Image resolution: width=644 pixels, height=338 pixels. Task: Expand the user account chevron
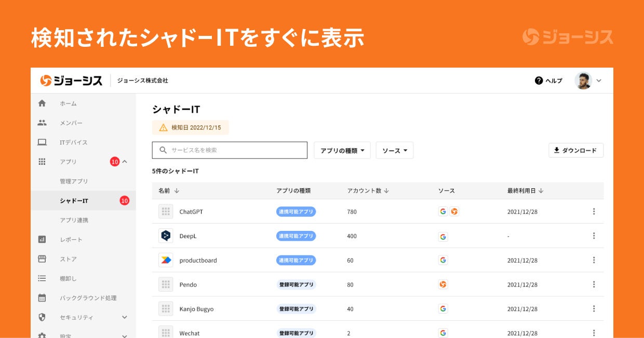(x=599, y=81)
